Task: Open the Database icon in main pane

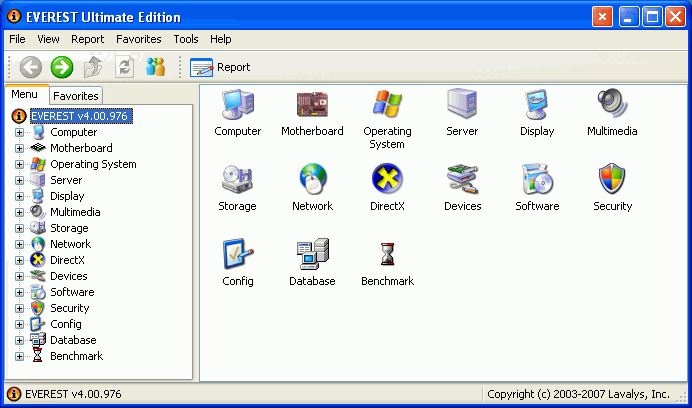Action: (312, 254)
